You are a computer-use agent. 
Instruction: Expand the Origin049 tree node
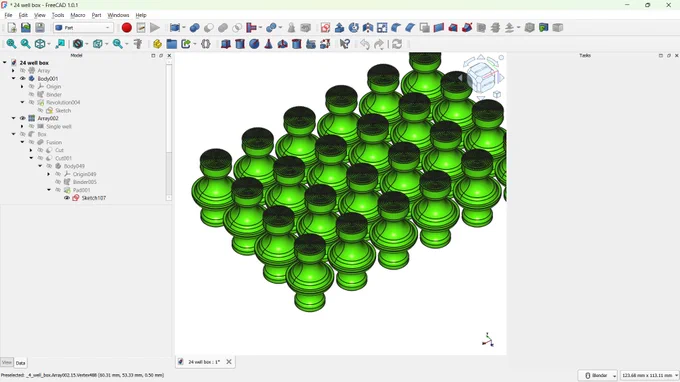click(49, 174)
